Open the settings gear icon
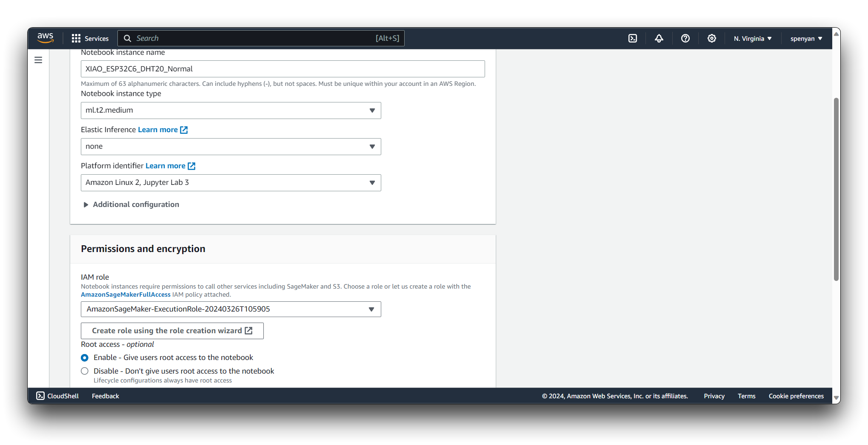This screenshot has height=445, width=868. click(711, 38)
